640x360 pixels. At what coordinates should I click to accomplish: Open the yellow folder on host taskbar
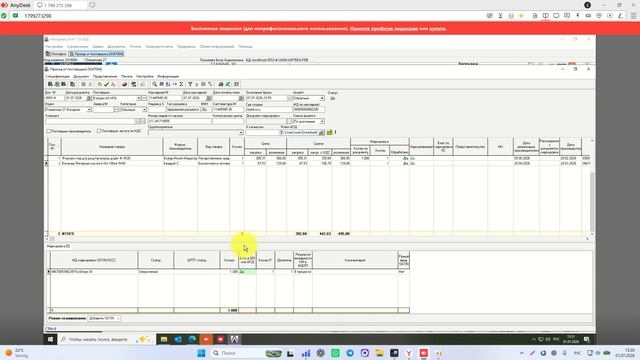tap(379, 353)
